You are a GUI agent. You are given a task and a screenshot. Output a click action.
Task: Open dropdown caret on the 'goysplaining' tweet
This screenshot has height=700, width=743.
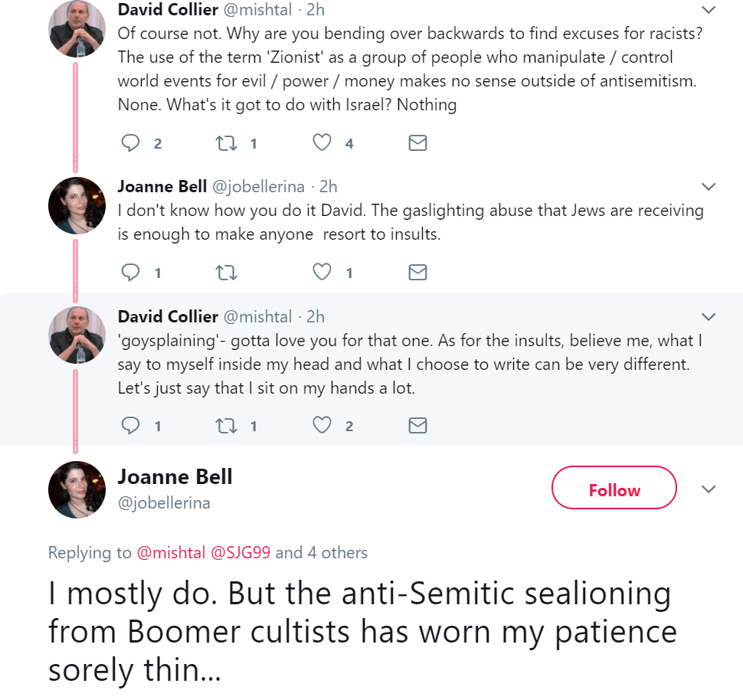click(x=709, y=317)
